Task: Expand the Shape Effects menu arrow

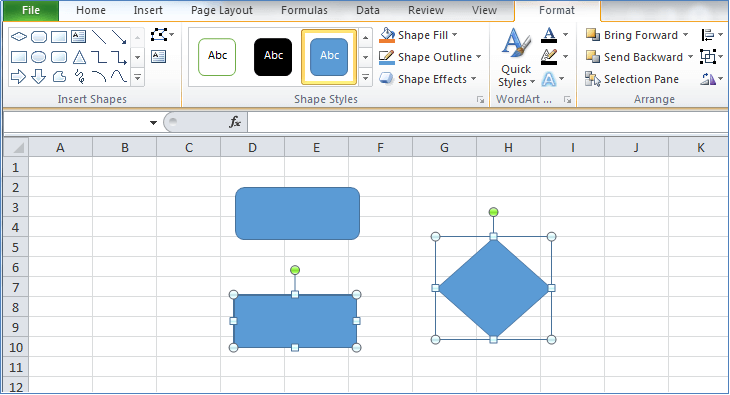Action: click(x=473, y=79)
